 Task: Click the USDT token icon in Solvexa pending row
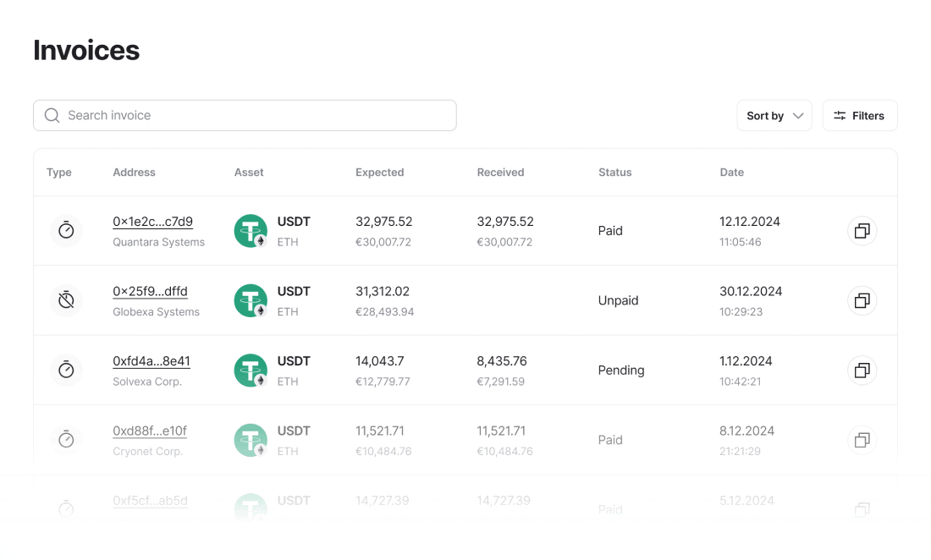tap(251, 371)
